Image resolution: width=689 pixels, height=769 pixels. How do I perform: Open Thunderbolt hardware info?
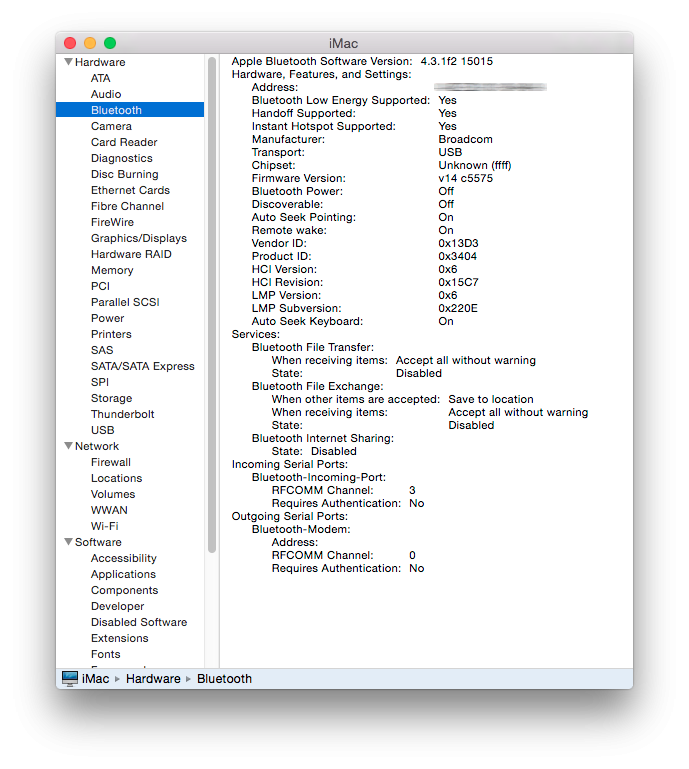click(x=123, y=414)
